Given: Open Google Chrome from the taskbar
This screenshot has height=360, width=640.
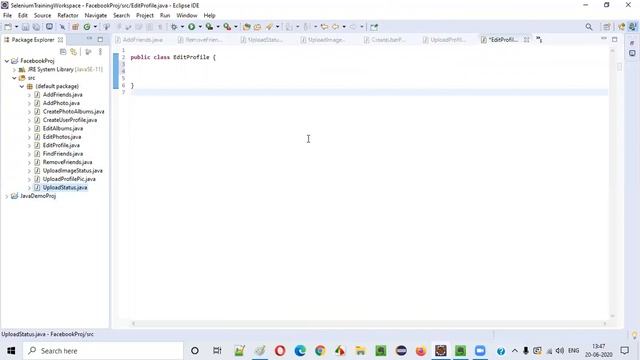Looking at the screenshot, I should 320,351.
